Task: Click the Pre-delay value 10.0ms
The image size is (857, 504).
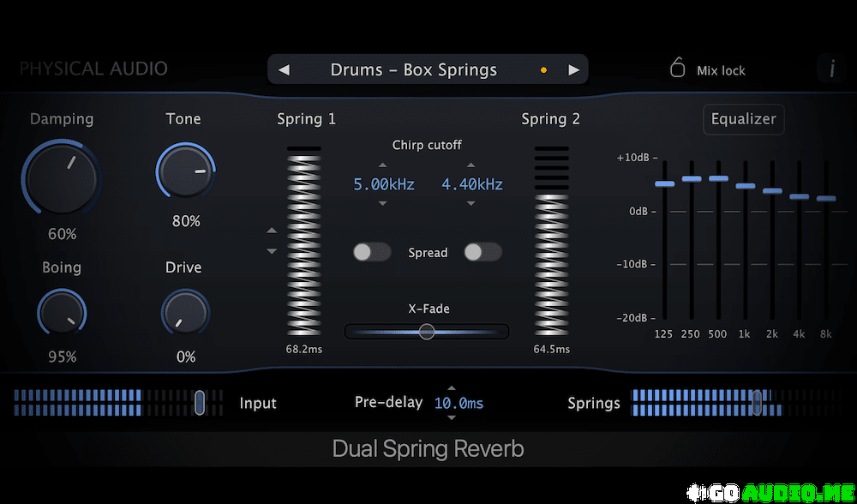Action: point(458,404)
